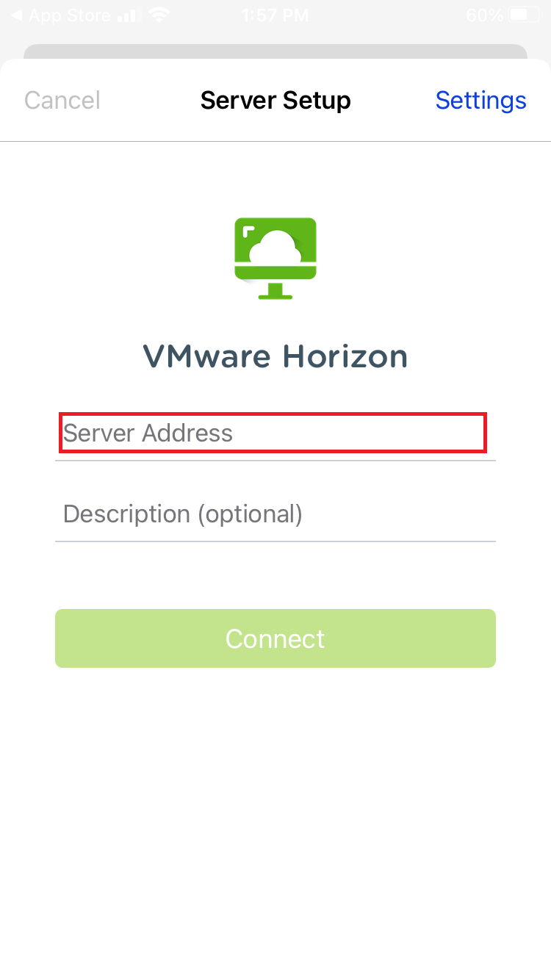Click the VMware Horizon heading text
The width and height of the screenshot is (551, 980).
(x=275, y=356)
